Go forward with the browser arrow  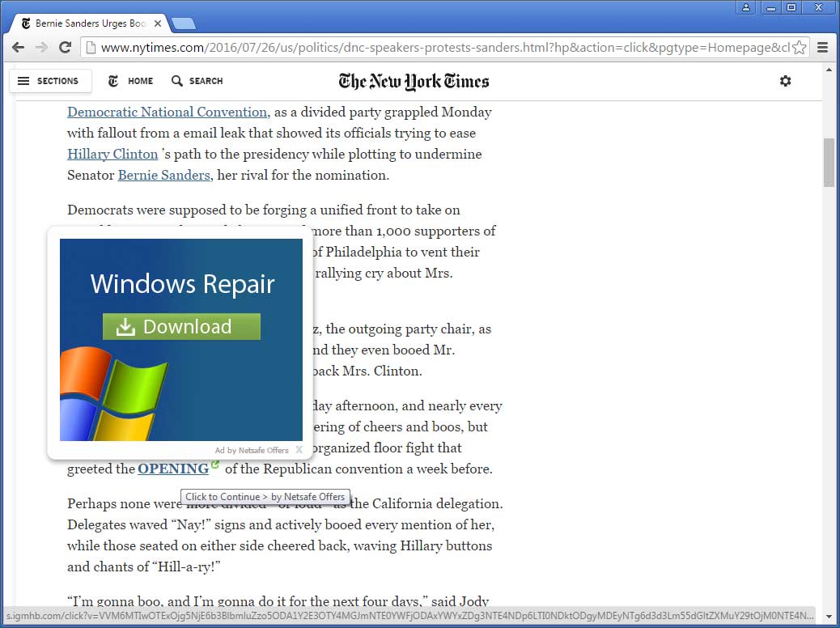click(41, 47)
